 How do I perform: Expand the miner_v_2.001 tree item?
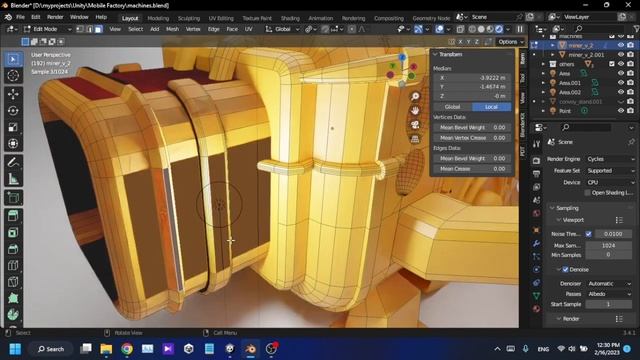coord(553,55)
